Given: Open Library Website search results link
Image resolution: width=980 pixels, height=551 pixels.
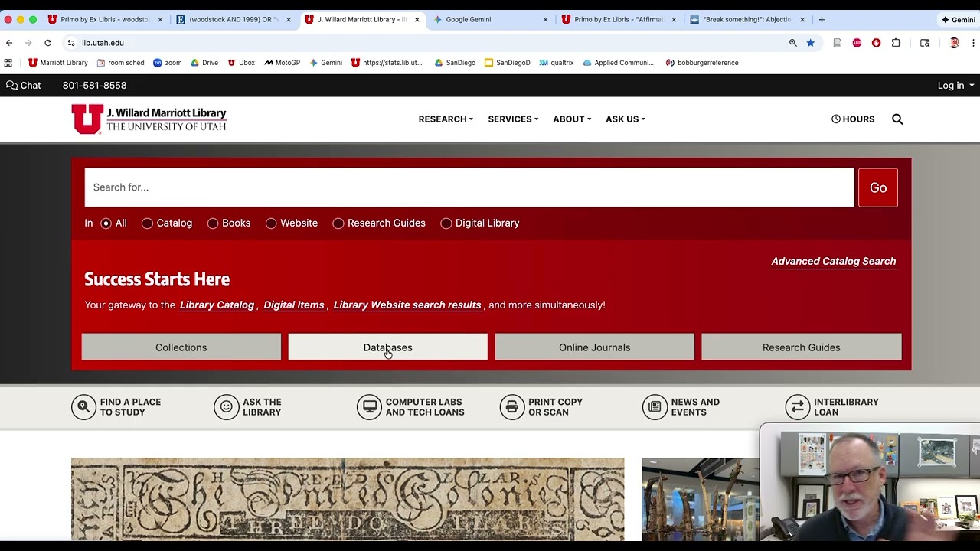Looking at the screenshot, I should (407, 305).
